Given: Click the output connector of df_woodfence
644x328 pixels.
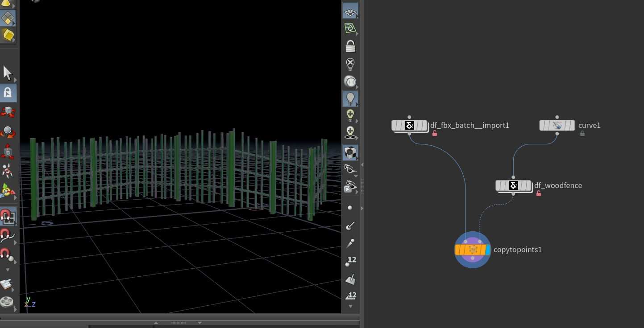Looking at the screenshot, I should (x=513, y=194).
